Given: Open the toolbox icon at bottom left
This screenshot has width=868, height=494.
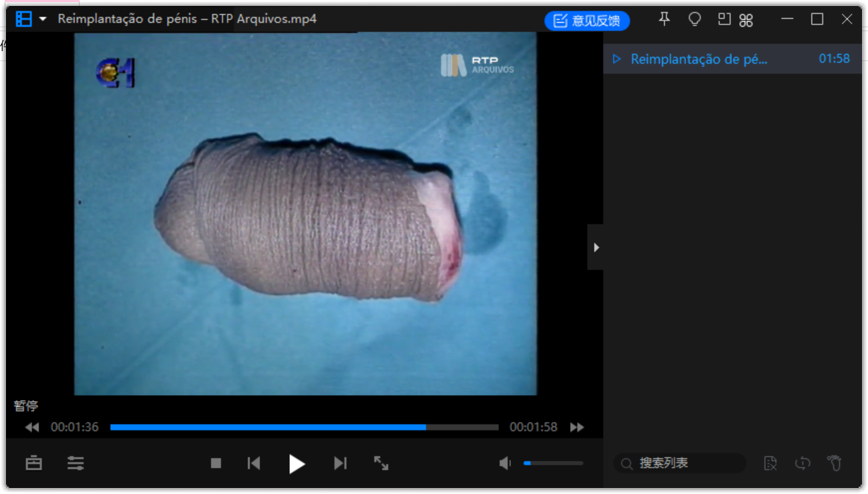Looking at the screenshot, I should 34,463.
